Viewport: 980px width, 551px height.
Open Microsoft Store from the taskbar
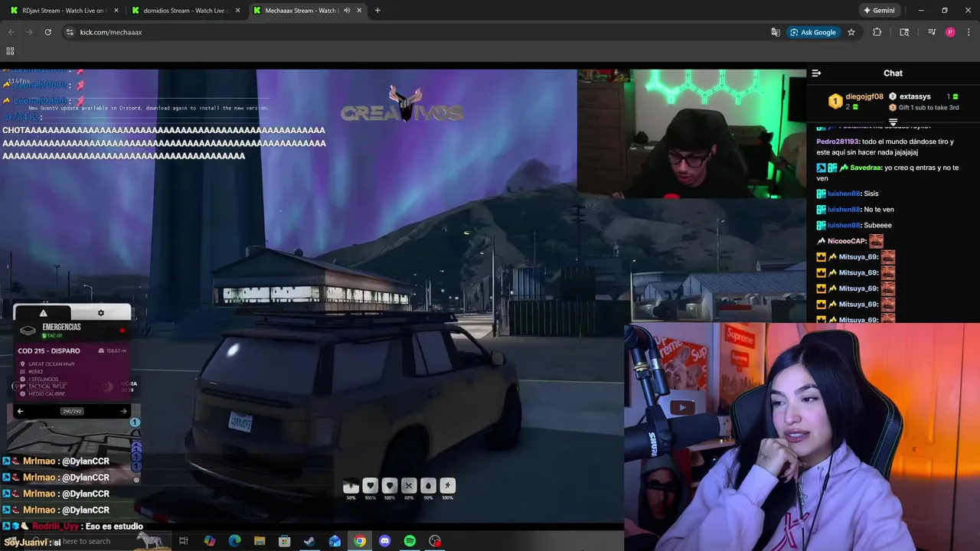[x=285, y=541]
